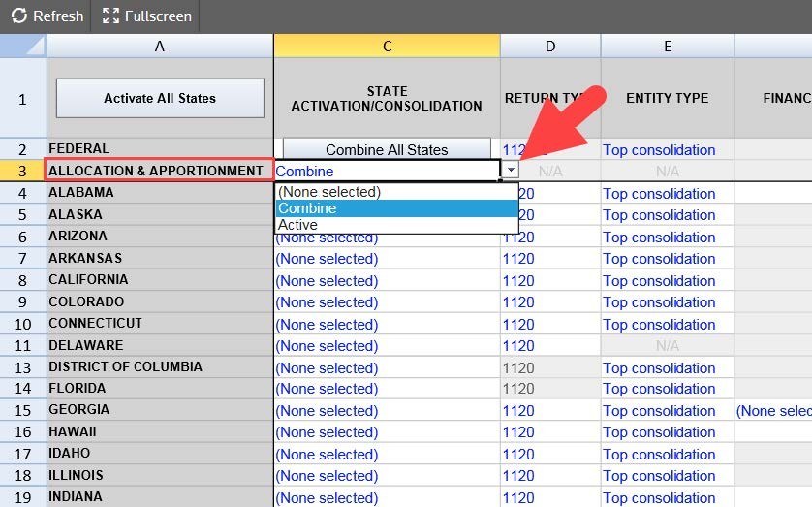Click the select-all corner of the grid

click(x=23, y=46)
